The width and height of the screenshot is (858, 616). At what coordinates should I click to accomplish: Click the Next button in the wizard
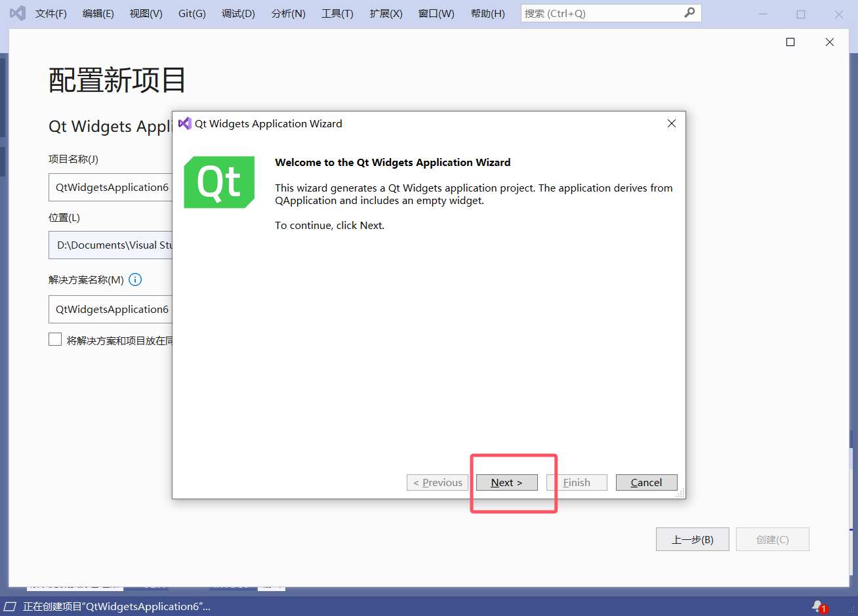506,482
